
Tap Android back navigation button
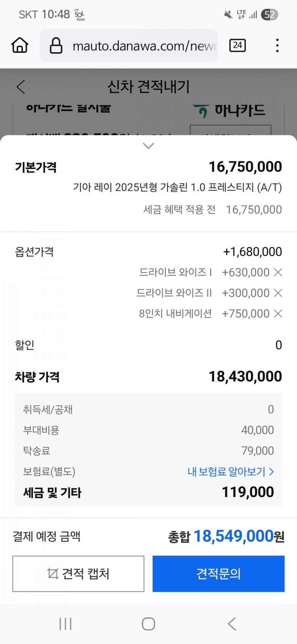pyautogui.click(x=232, y=624)
